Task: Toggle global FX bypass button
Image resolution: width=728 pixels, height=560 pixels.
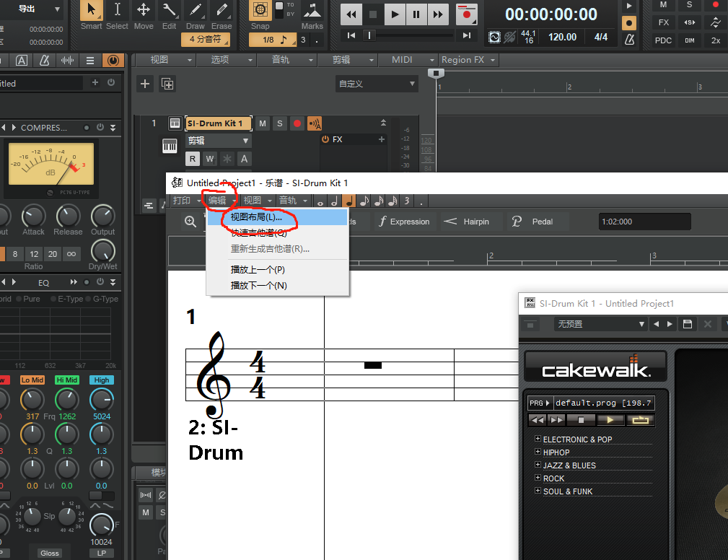Action: (x=663, y=22)
